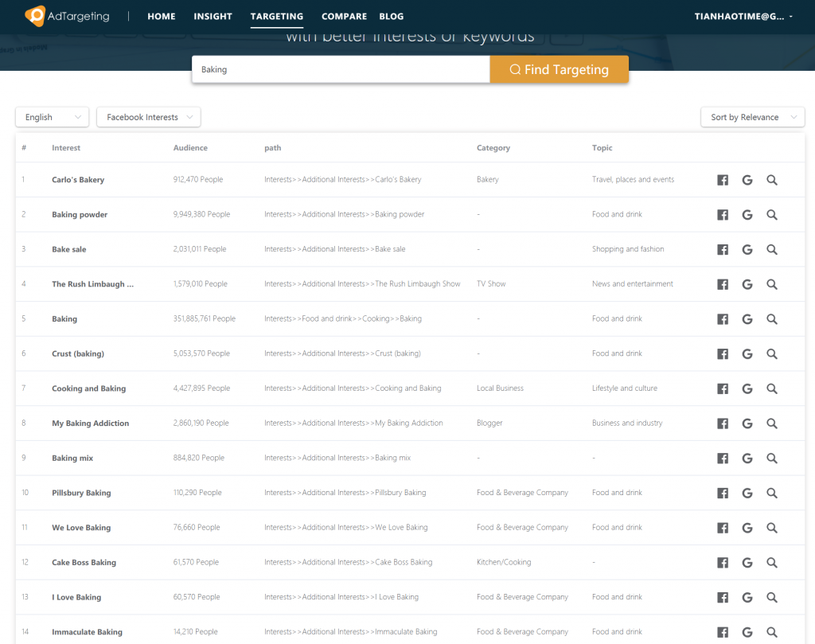Click Google icon for Immaculate Baking row
Viewport: 815px width, 644px height.
click(x=747, y=633)
